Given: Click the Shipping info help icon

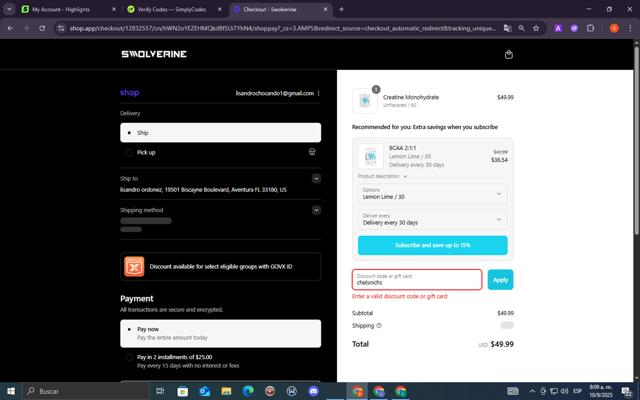Looking at the screenshot, I should pos(379,325).
